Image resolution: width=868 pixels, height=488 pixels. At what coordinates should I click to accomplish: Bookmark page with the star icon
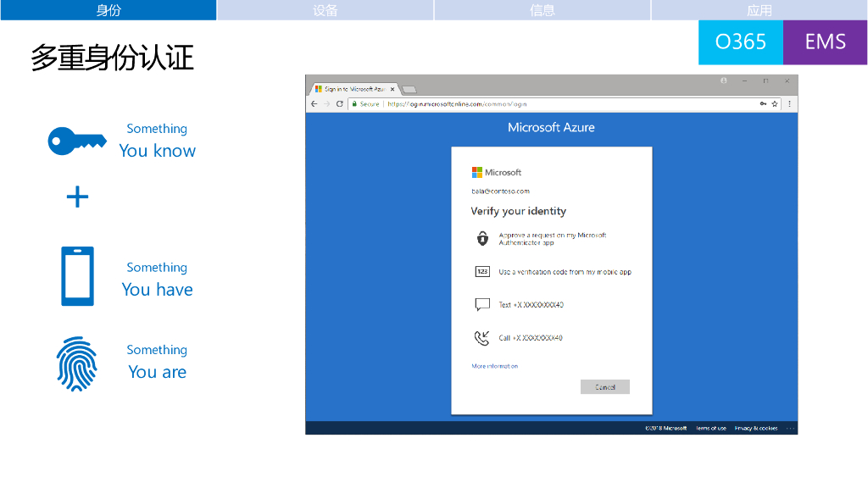[x=775, y=103]
